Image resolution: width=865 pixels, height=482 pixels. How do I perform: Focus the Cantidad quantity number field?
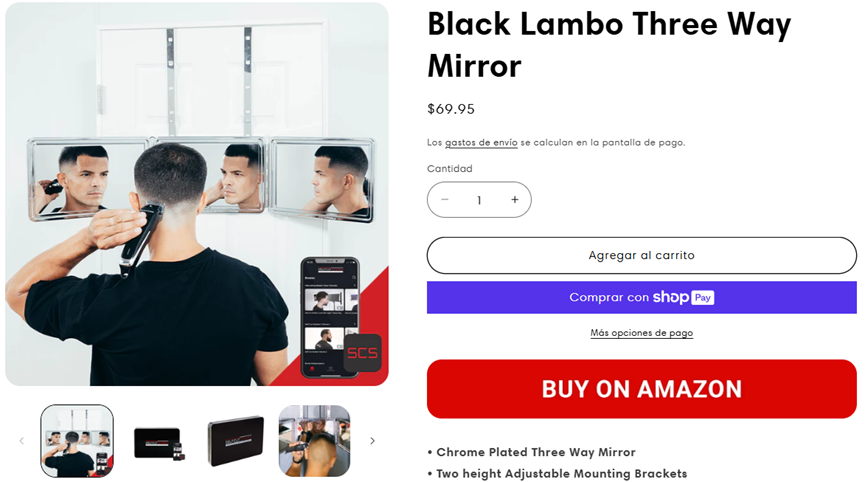479,200
